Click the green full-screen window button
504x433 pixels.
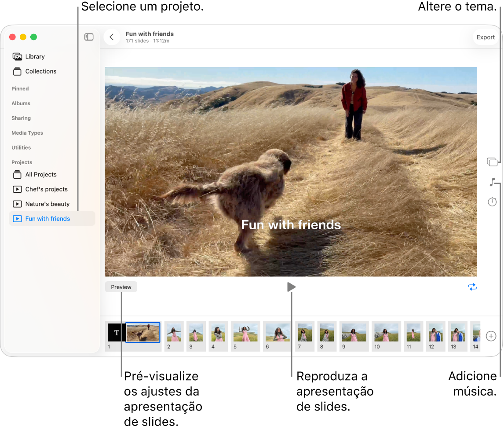click(33, 37)
